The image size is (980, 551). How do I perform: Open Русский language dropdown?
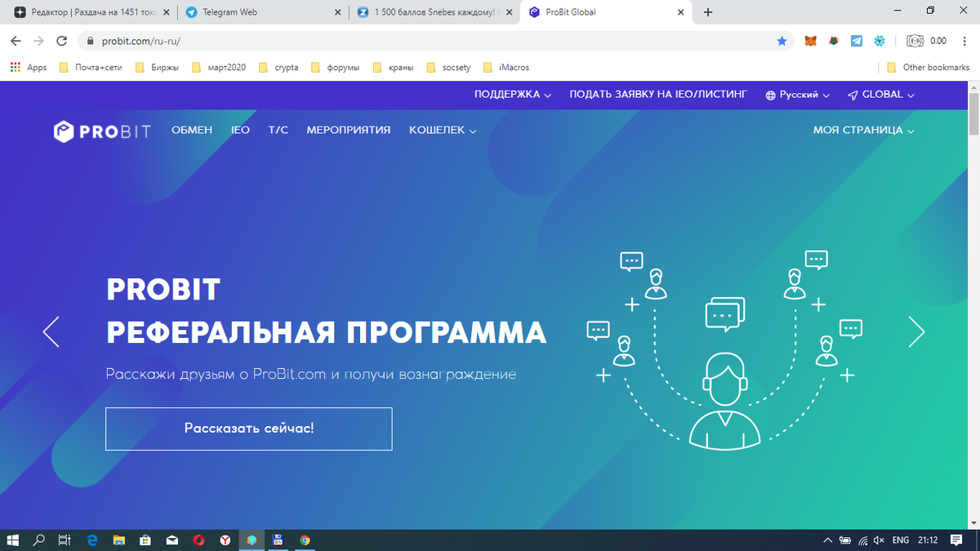point(797,95)
